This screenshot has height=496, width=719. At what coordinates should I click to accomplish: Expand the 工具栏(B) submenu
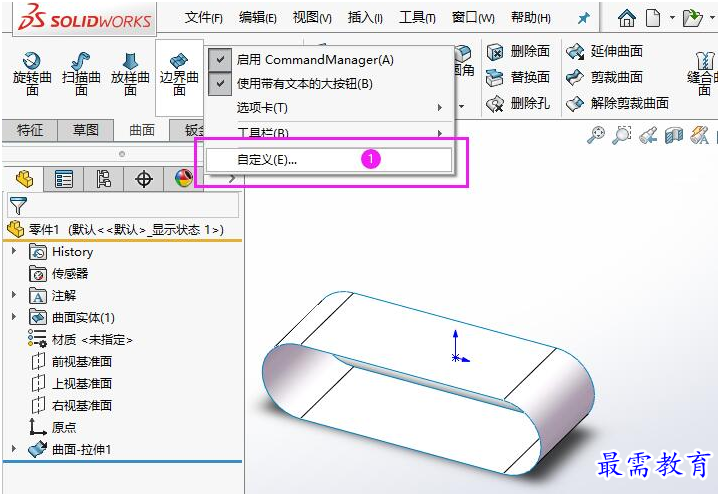[x=329, y=132]
